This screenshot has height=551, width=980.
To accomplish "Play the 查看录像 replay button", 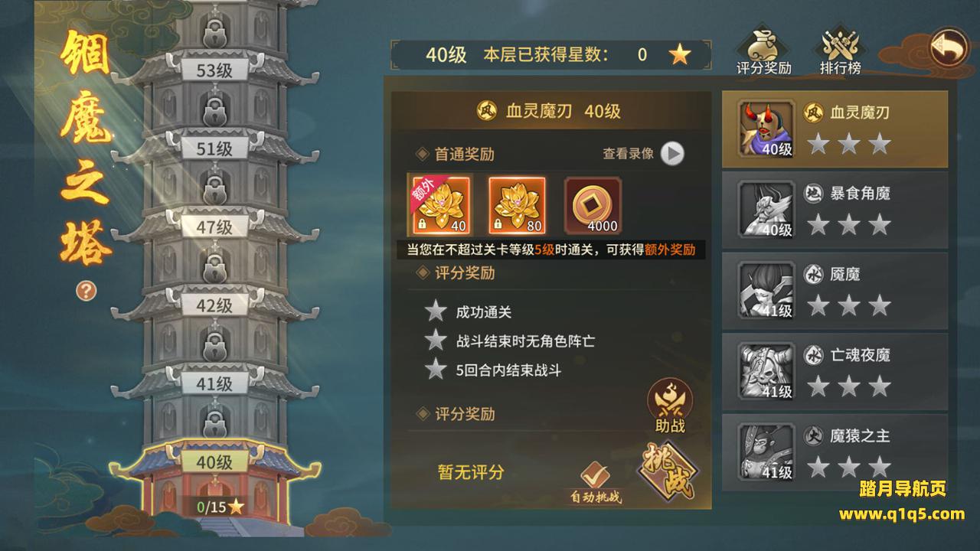I will coord(672,154).
